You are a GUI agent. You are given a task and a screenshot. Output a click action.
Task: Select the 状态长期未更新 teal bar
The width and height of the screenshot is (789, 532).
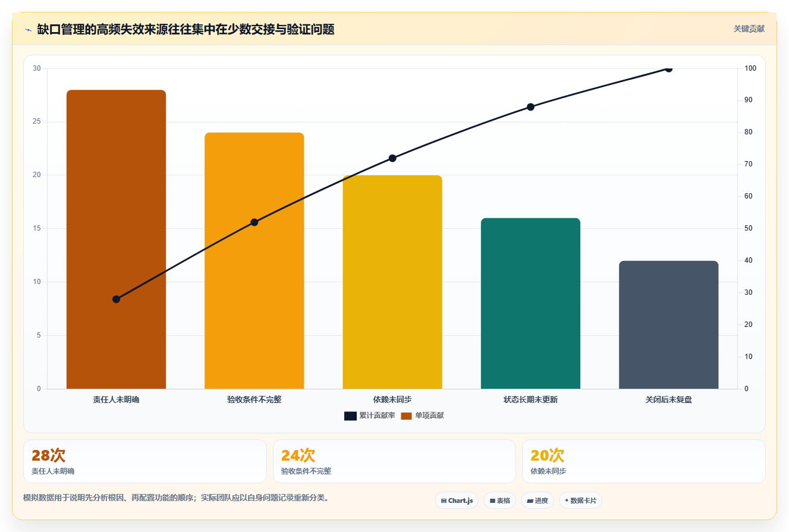coord(530,304)
